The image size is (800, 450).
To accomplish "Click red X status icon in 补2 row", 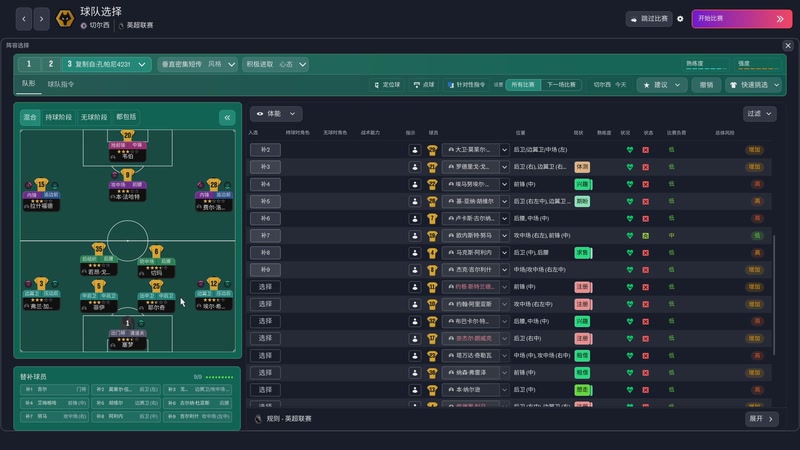I will [645, 150].
